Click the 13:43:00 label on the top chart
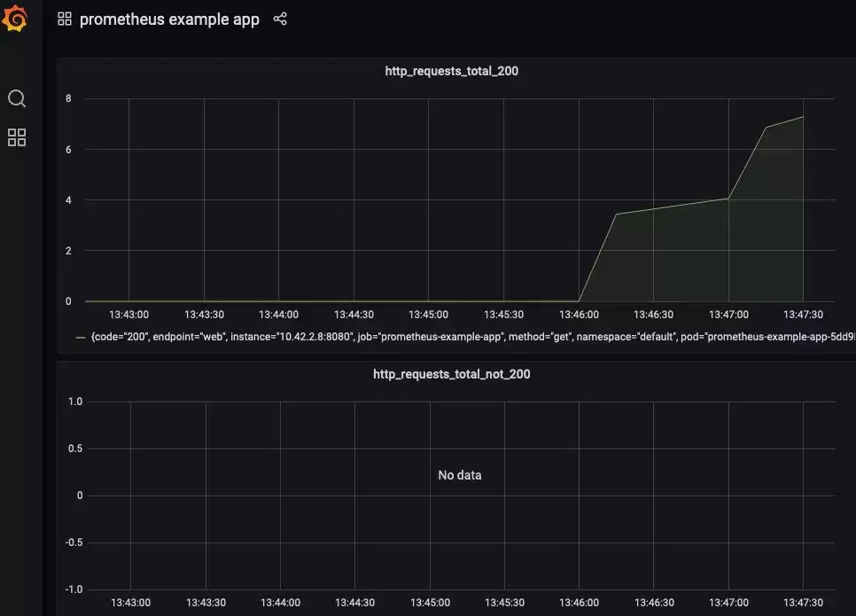 click(128, 315)
